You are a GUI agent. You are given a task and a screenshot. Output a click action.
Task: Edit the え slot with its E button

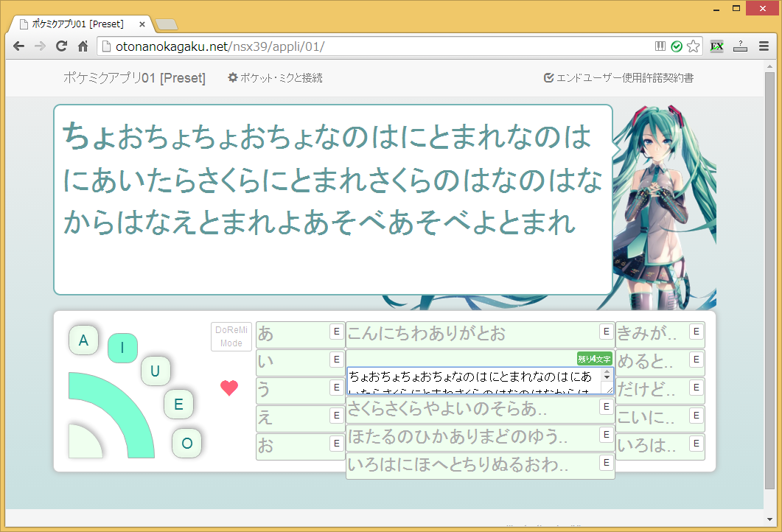click(337, 416)
